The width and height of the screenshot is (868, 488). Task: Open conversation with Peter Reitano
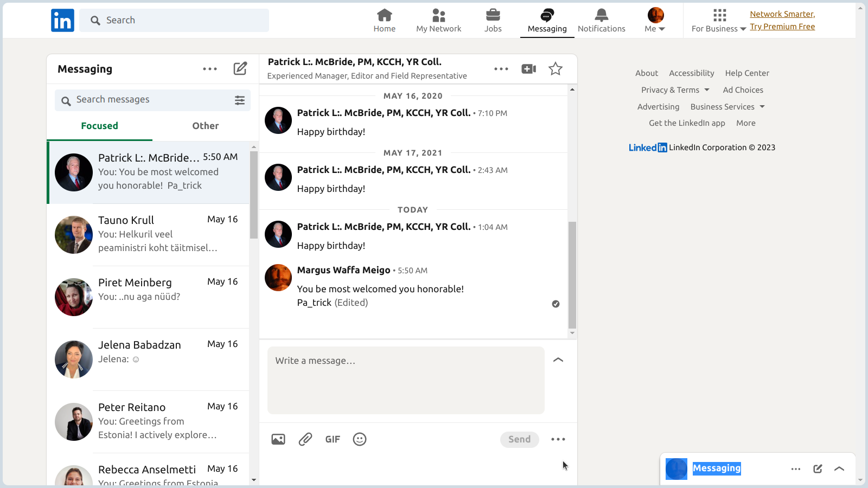tap(148, 421)
